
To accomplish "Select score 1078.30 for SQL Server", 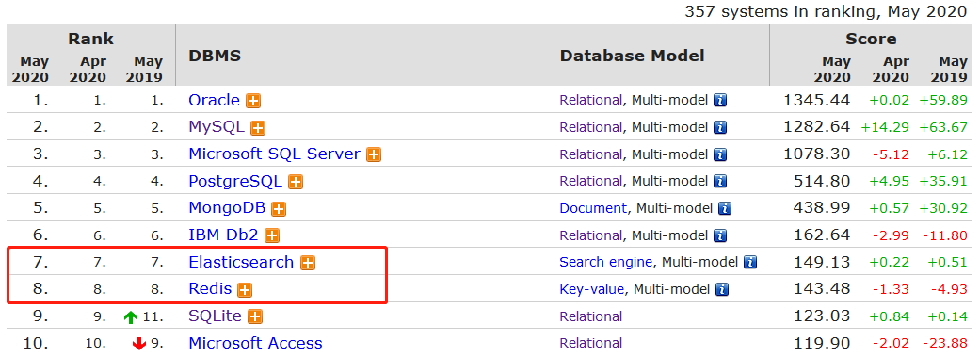I will tap(817, 154).
